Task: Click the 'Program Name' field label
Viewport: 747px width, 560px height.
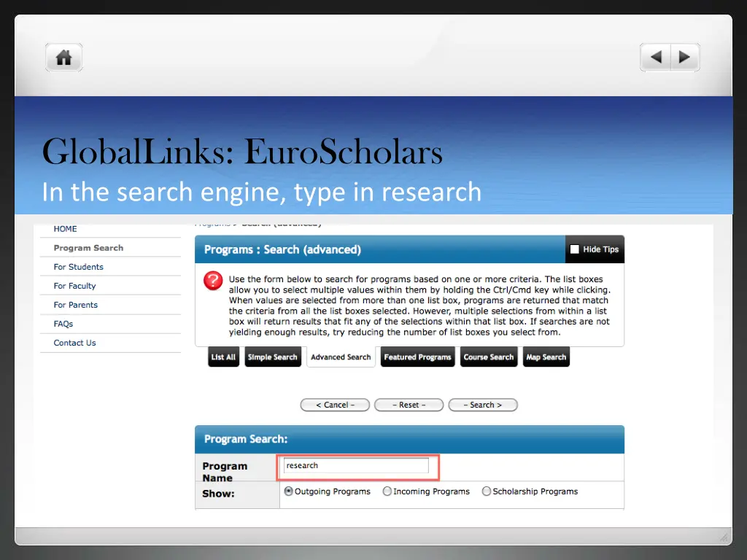Action: tap(225, 472)
